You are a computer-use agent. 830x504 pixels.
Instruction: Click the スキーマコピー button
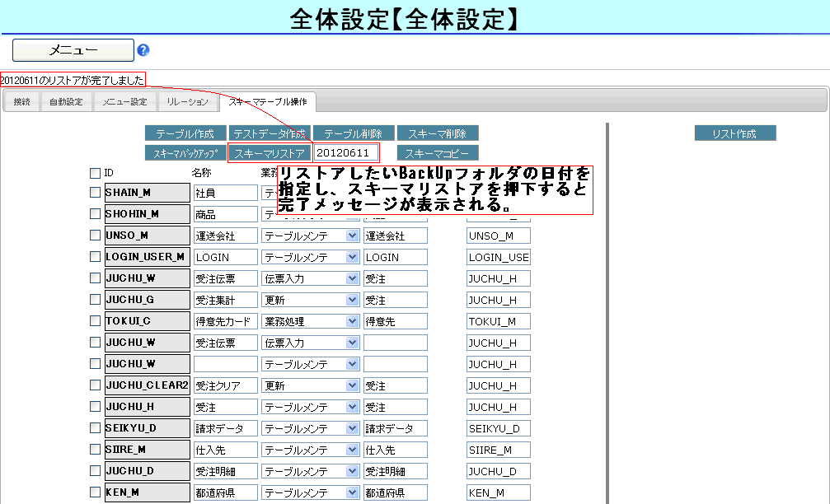pyautogui.click(x=437, y=153)
